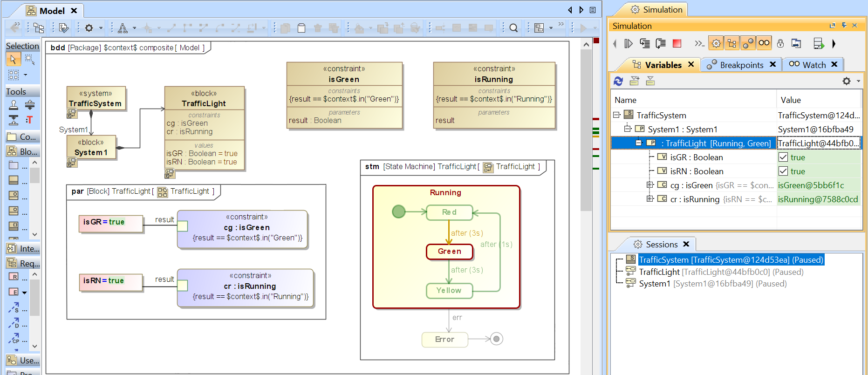This screenshot has height=375, width=868.
Task: Switch to the Breakpoints tab
Action: click(x=741, y=65)
